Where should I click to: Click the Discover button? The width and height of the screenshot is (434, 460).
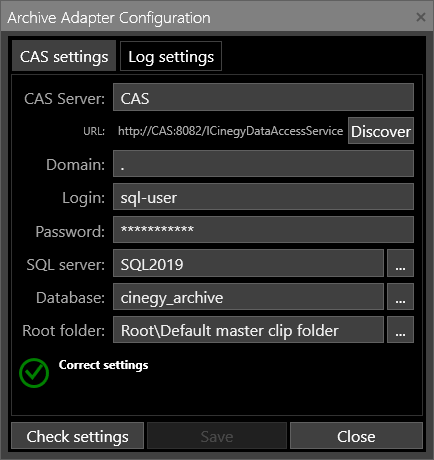click(381, 131)
